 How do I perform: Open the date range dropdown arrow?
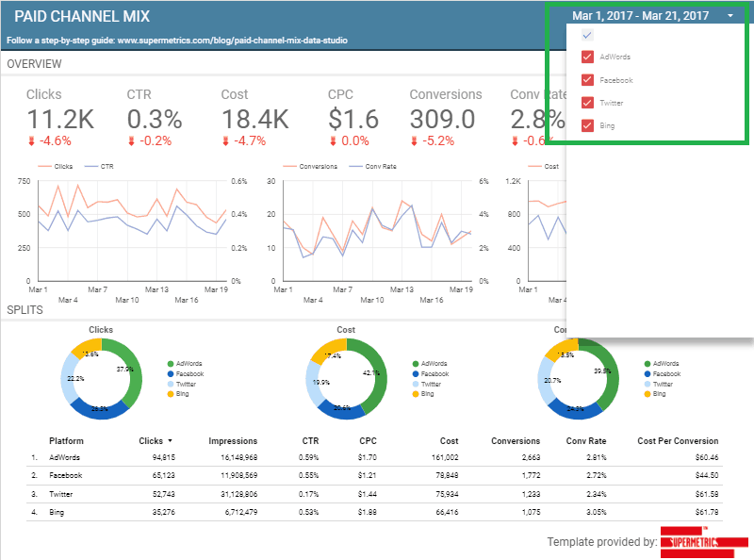(730, 16)
